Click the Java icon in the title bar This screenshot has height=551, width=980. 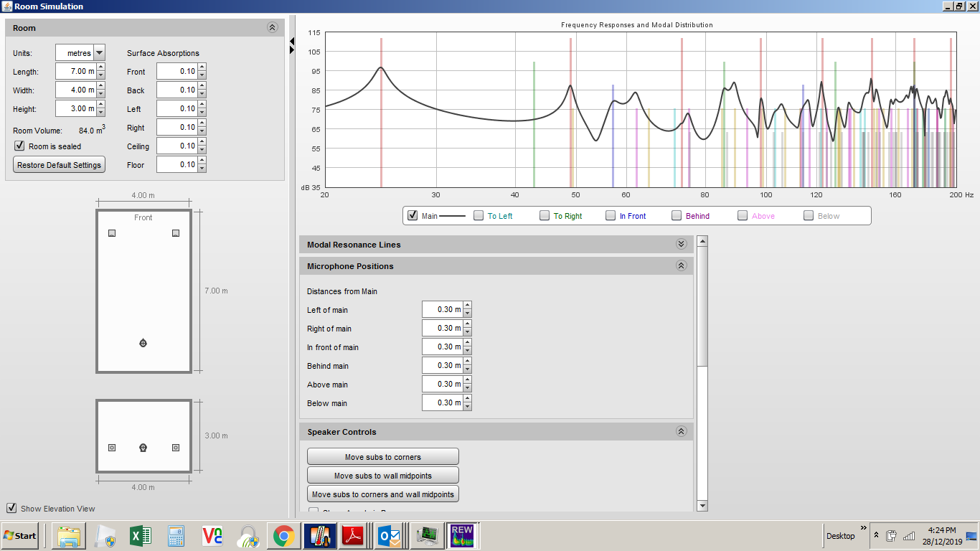[6, 6]
